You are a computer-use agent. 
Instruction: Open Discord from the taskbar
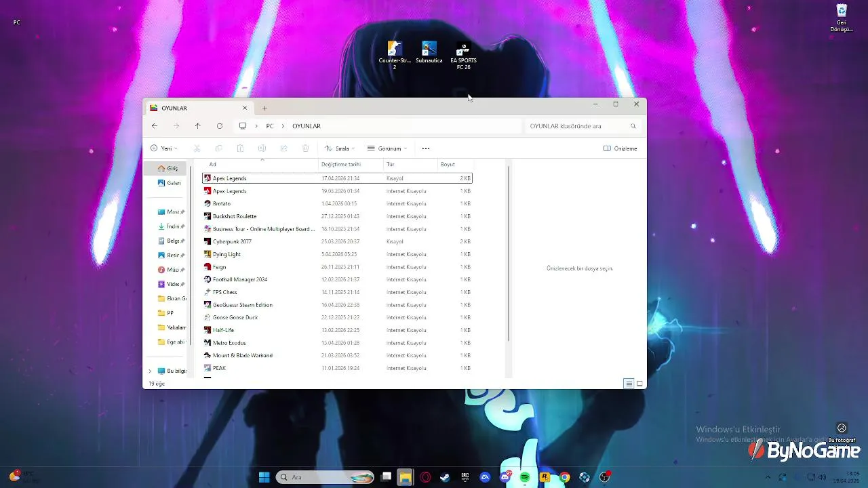505,477
